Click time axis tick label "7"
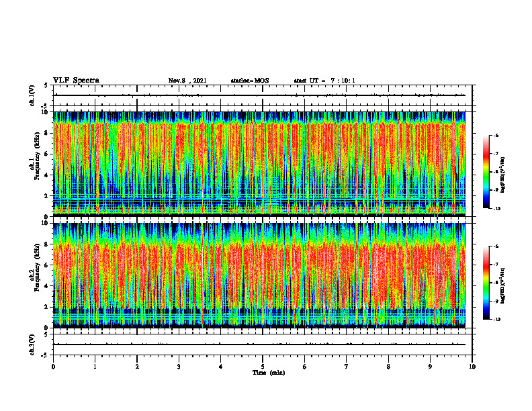Image resolution: width=532 pixels, height=411 pixels. (347, 367)
